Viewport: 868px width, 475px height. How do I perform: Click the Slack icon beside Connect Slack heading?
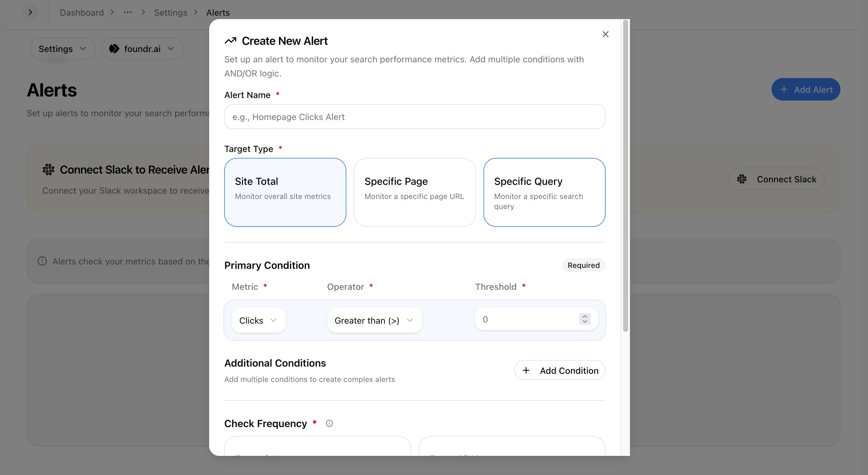[x=49, y=170]
